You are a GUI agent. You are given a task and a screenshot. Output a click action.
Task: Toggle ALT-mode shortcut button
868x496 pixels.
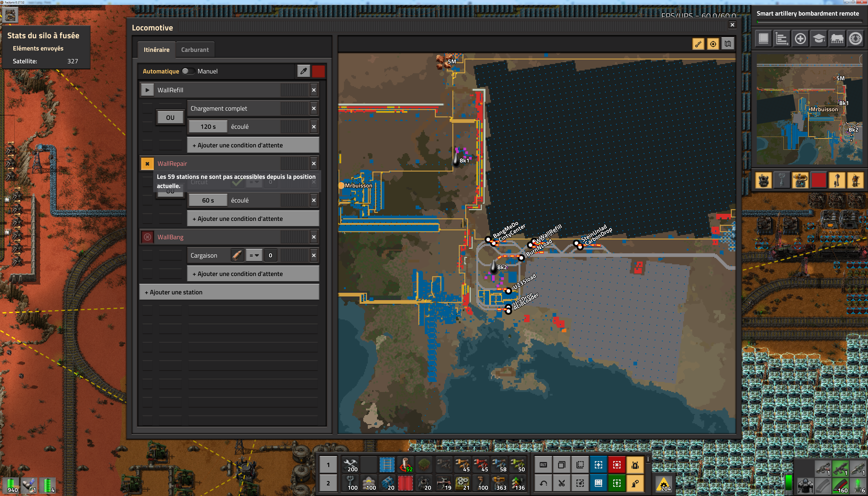pyautogui.click(x=543, y=465)
